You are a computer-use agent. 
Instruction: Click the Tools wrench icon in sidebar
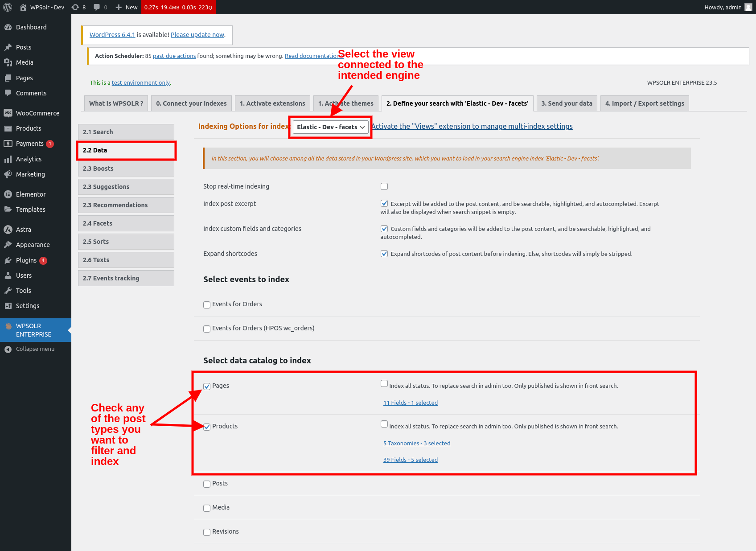coord(8,291)
